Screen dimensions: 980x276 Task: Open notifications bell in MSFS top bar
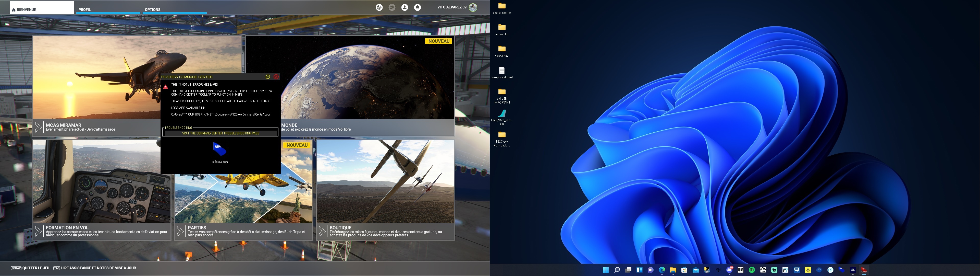pyautogui.click(x=417, y=7)
